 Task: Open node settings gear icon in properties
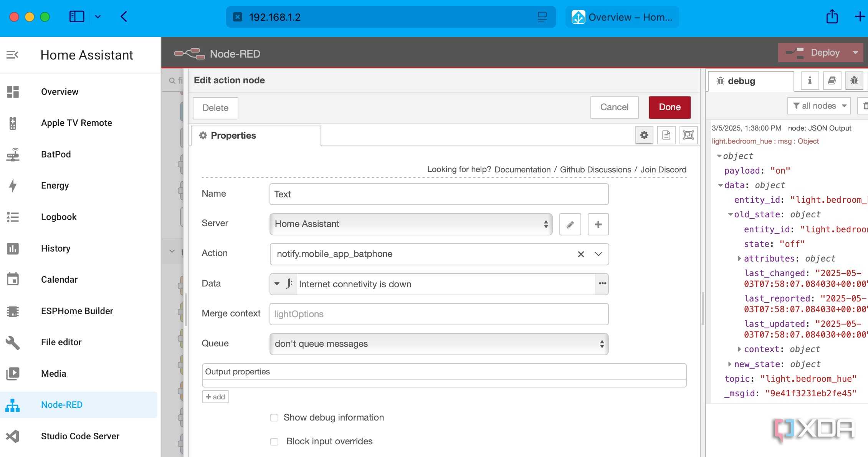click(x=644, y=135)
